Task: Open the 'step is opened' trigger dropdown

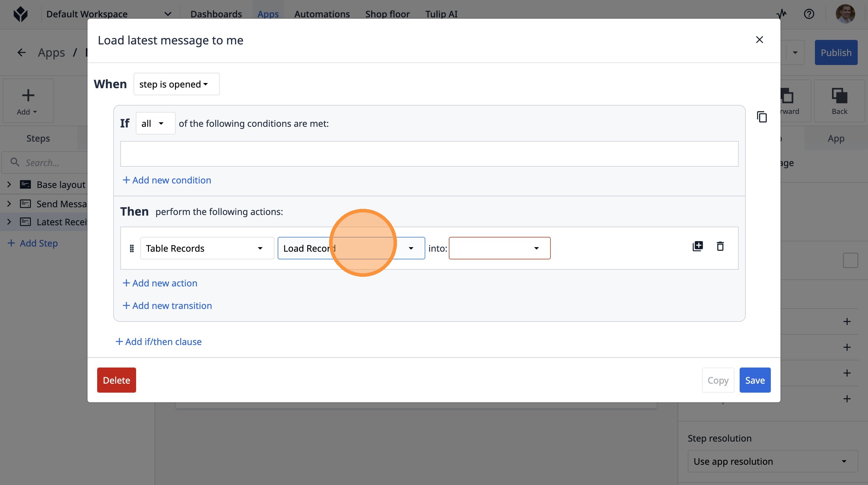Action: coord(176,84)
